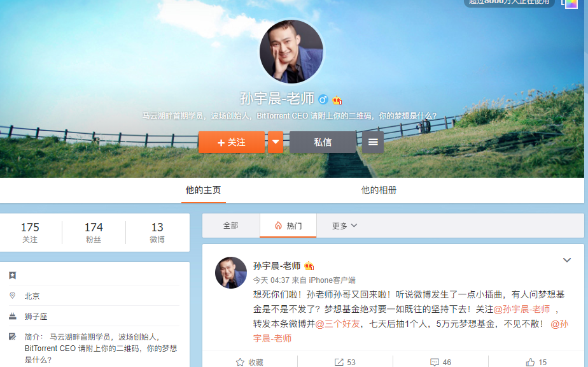This screenshot has height=367, width=588.
Task: Open comments via the icon showing 46
Action: 435,362
